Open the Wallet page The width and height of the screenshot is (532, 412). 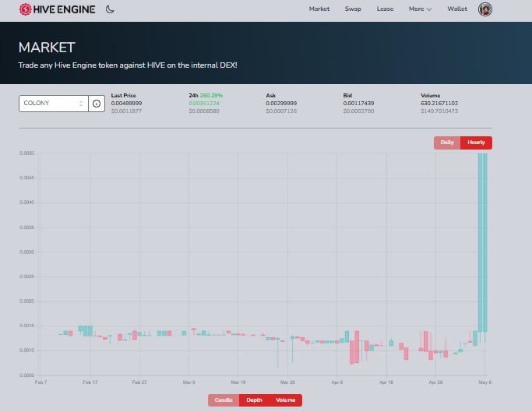457,9
